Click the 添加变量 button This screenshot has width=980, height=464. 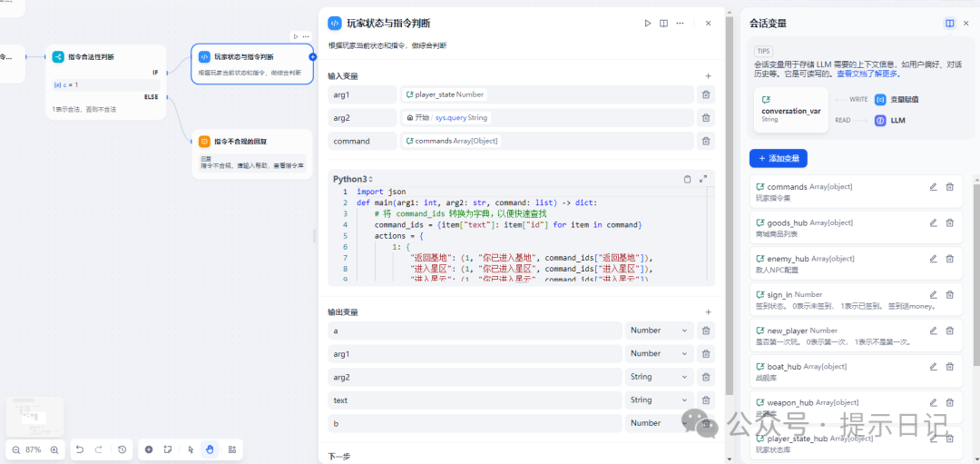click(778, 159)
